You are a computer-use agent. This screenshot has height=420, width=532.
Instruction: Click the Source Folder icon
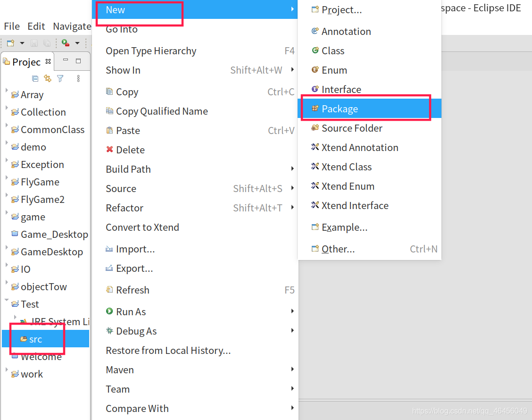[x=315, y=128]
